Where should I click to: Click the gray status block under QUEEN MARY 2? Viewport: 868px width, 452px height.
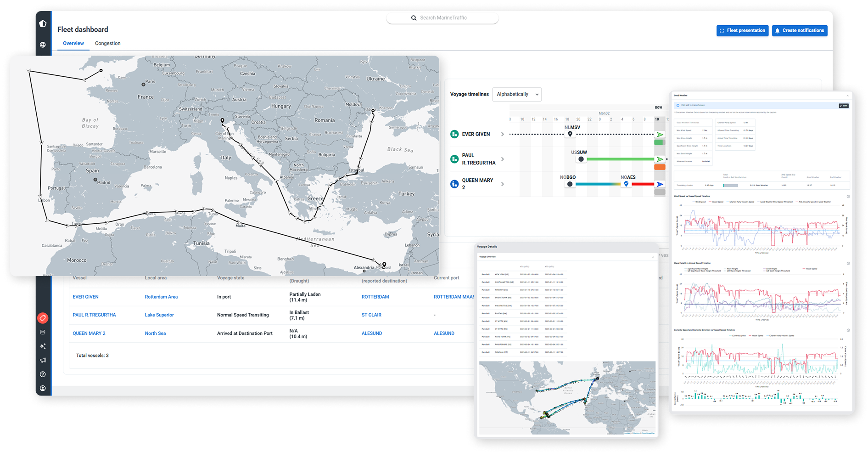(x=660, y=192)
